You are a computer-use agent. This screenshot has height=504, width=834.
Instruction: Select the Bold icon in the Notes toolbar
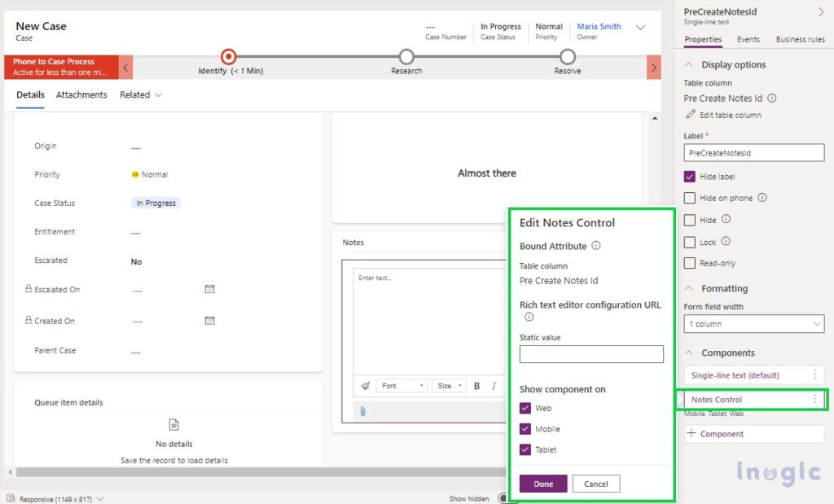pyautogui.click(x=477, y=385)
